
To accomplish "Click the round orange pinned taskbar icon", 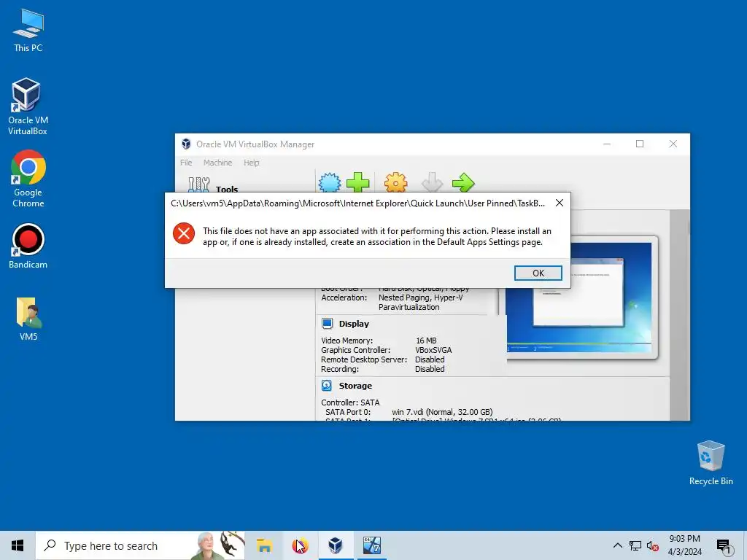I will tap(300, 545).
